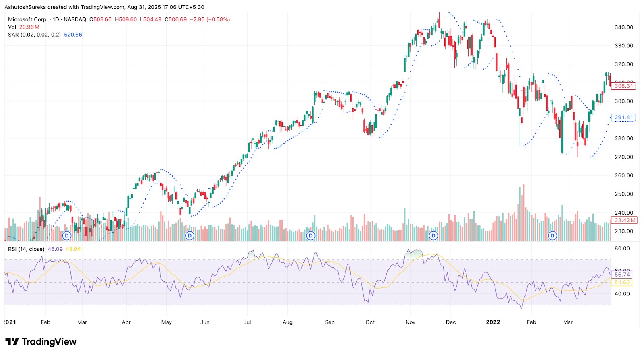Click the high price H509.60

pyautogui.click(x=126, y=19)
